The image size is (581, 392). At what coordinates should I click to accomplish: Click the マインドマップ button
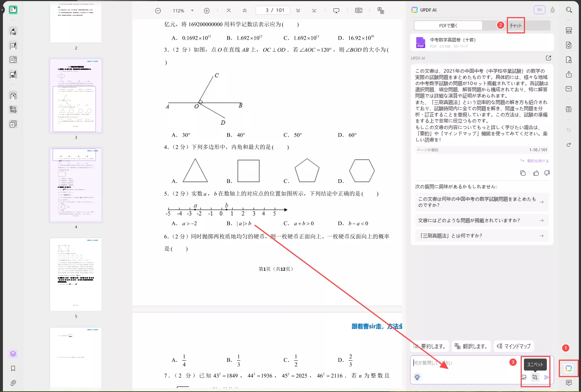513,346
